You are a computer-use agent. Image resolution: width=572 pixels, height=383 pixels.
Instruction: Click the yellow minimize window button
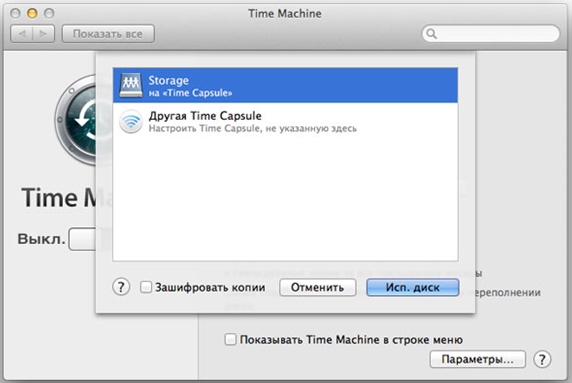32,13
